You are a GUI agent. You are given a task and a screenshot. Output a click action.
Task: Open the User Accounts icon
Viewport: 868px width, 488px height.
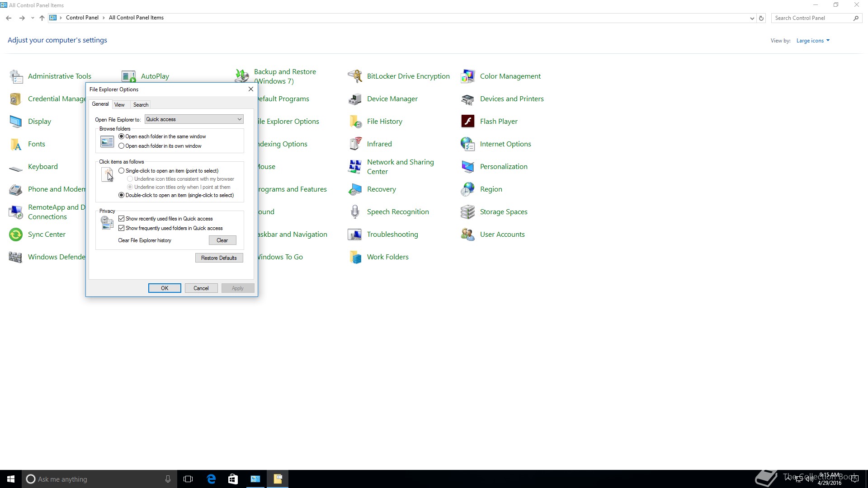pos(468,235)
